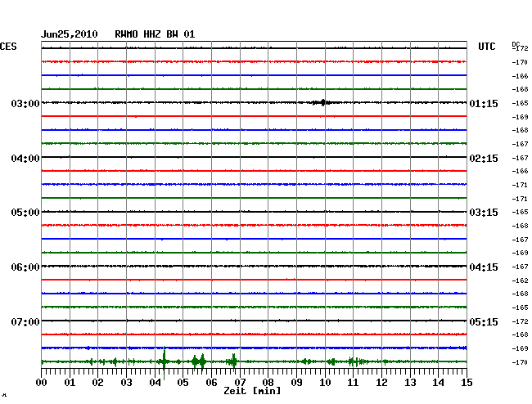
Task: Click the 03:15 UTC time label
Action: [x=484, y=213]
